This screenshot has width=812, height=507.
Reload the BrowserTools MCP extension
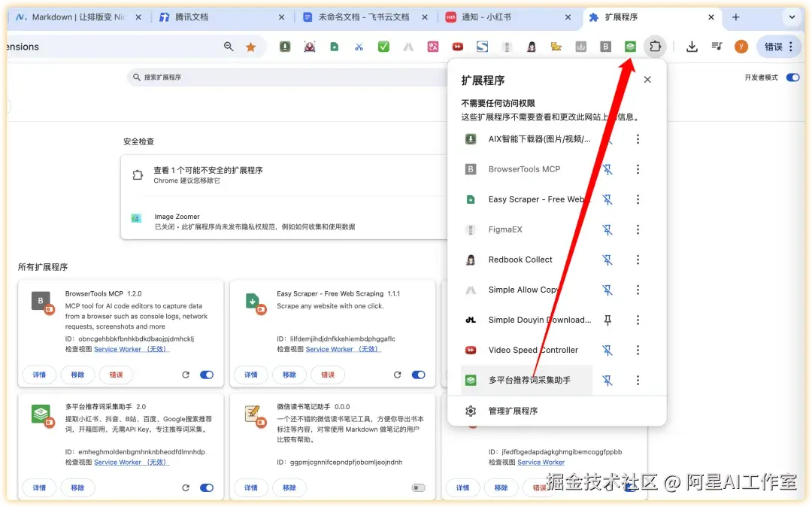[x=186, y=375]
